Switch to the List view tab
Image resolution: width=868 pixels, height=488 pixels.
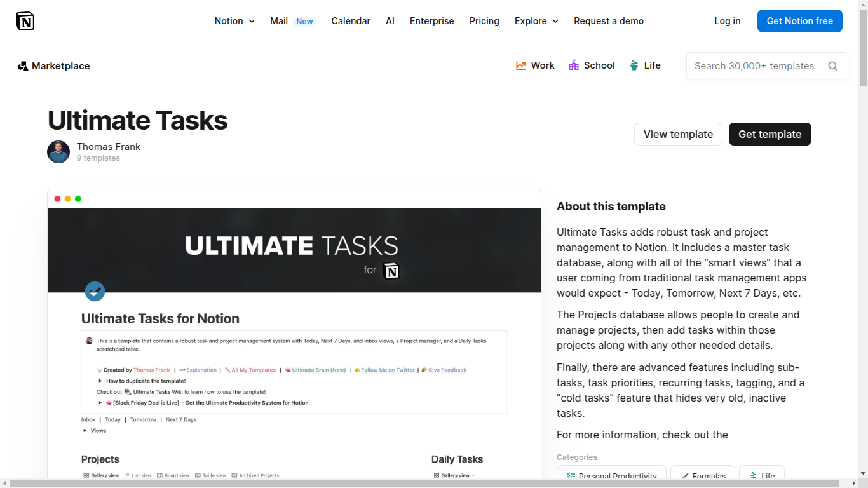pos(138,475)
